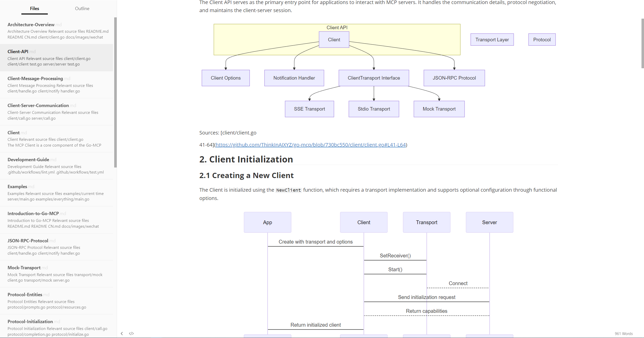Click the Stdio Transport diagram node
The width and height of the screenshot is (644, 338).
coord(374,109)
